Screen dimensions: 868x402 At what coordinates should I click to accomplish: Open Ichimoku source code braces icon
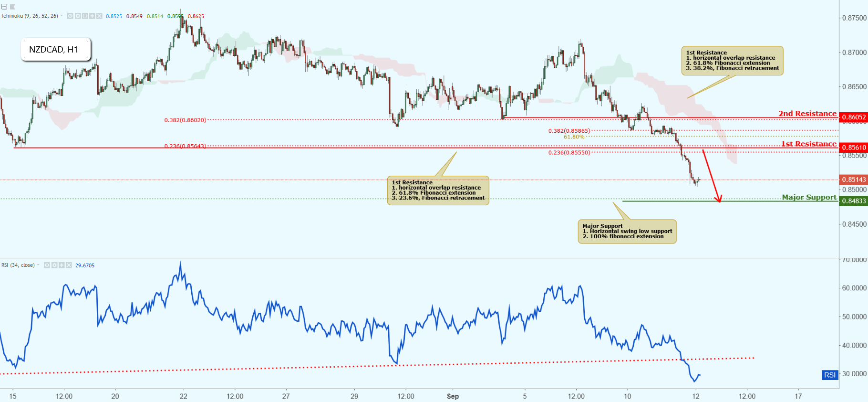click(x=85, y=16)
